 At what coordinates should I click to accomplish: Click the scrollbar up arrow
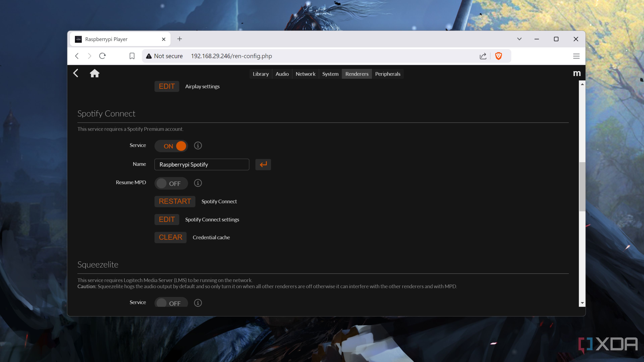click(582, 84)
